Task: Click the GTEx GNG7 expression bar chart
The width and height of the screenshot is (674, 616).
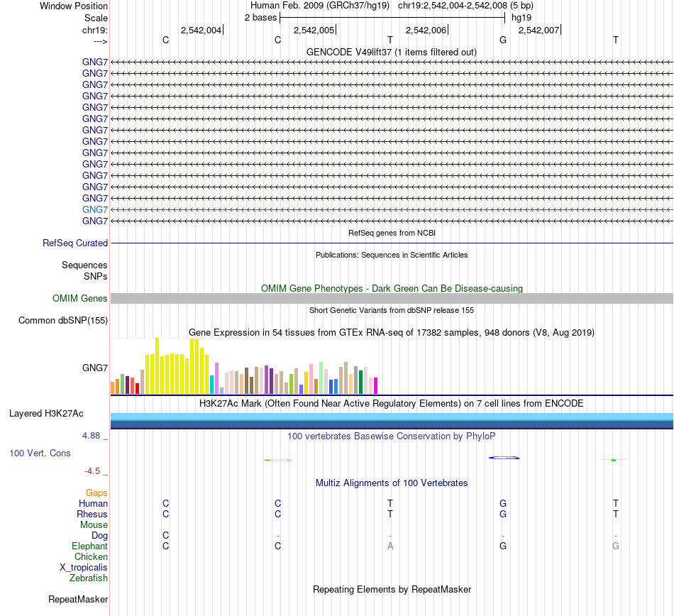Action: (x=244, y=366)
